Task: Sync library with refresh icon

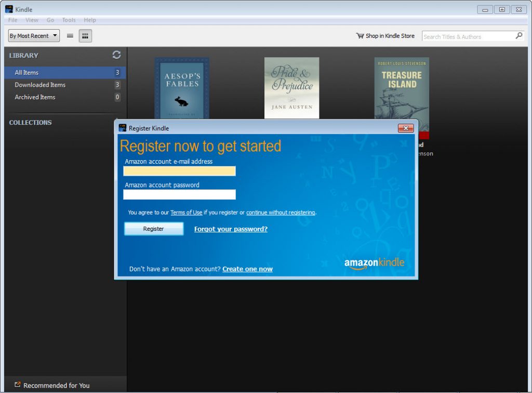Action: 116,55
